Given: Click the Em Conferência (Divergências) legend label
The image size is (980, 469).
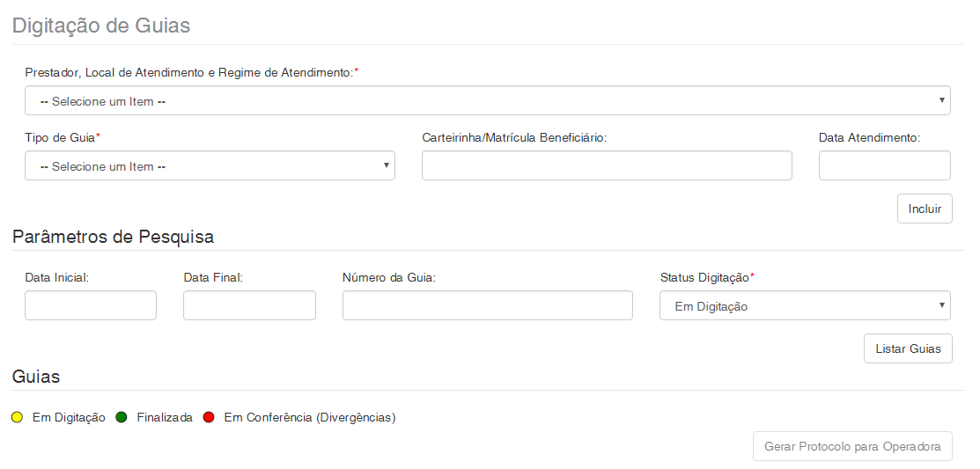Looking at the screenshot, I should point(310,418).
